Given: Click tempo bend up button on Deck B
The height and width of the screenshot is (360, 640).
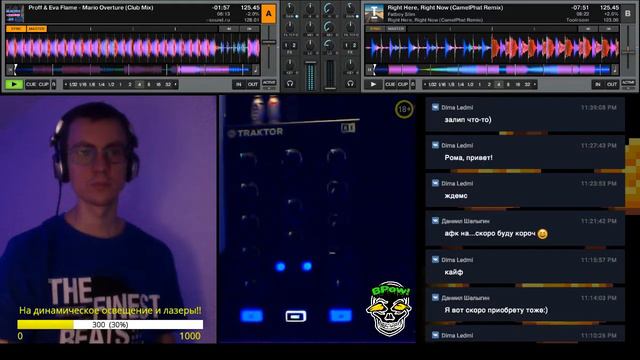Looking at the screenshot, I should point(608,29).
